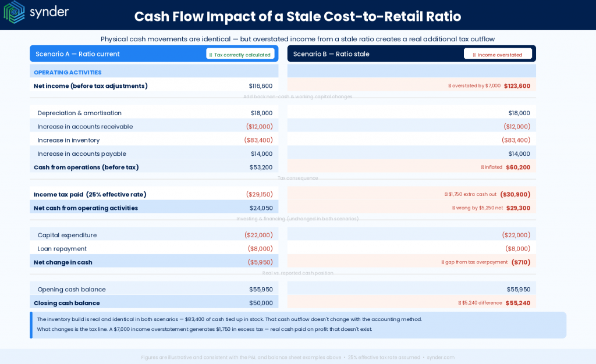
Task: Click the Synder hexagon logo icon
Action: pos(14,12)
